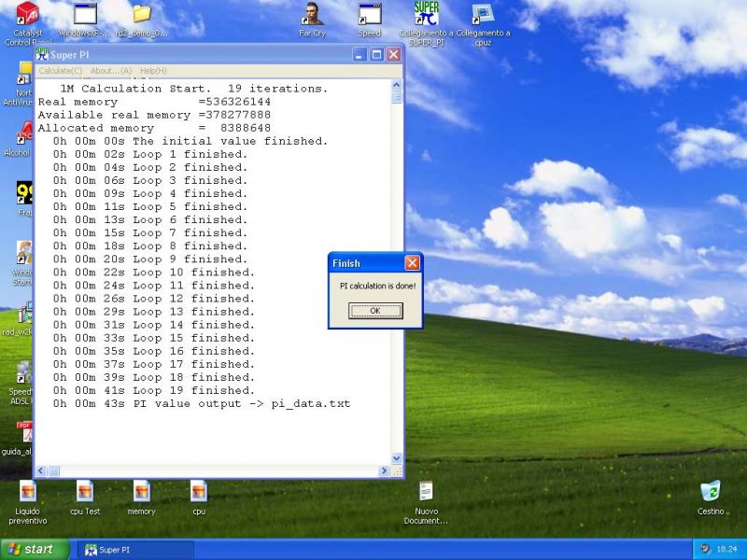
Task: Click '1M Calculation Start. 19 iterations.' line
Action: (x=194, y=89)
